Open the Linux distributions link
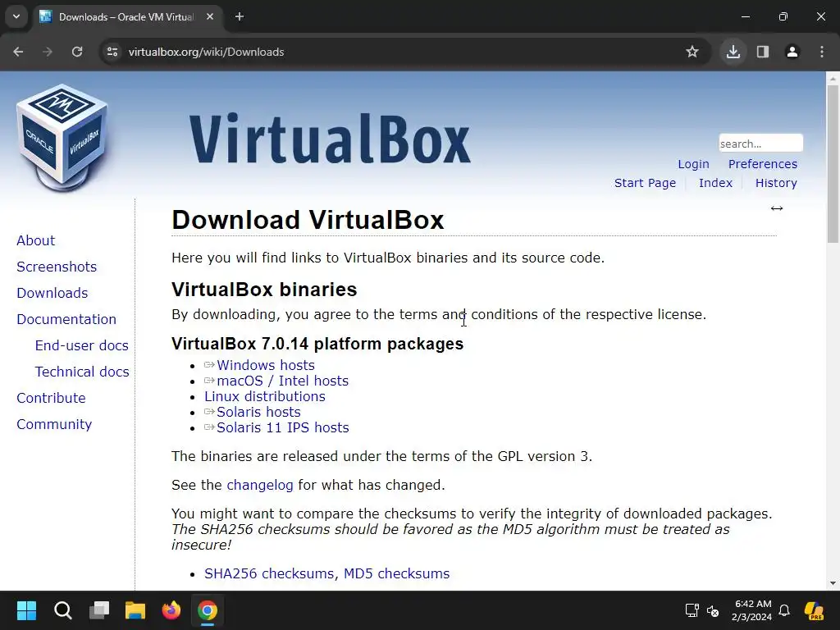Screen dimensions: 840x630 (265, 396)
